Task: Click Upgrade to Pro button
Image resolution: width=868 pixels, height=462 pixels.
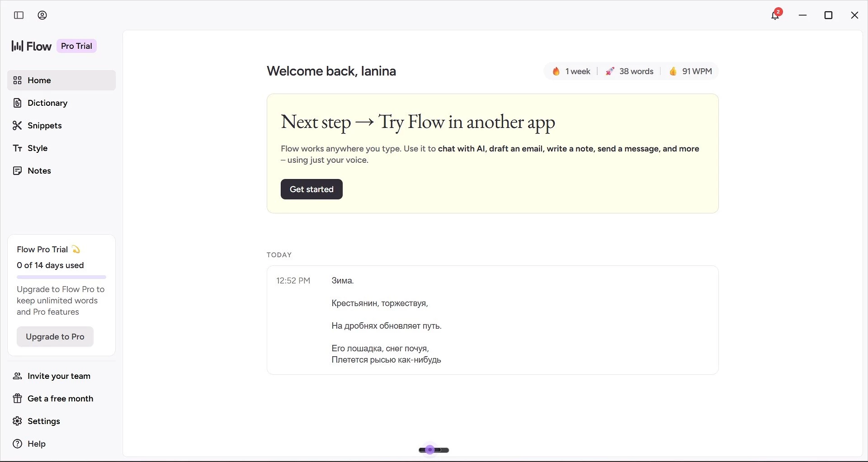Action: point(55,337)
